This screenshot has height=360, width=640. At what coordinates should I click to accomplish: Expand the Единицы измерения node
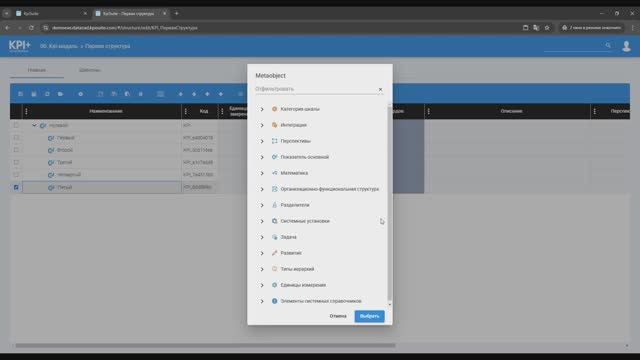coord(262,285)
